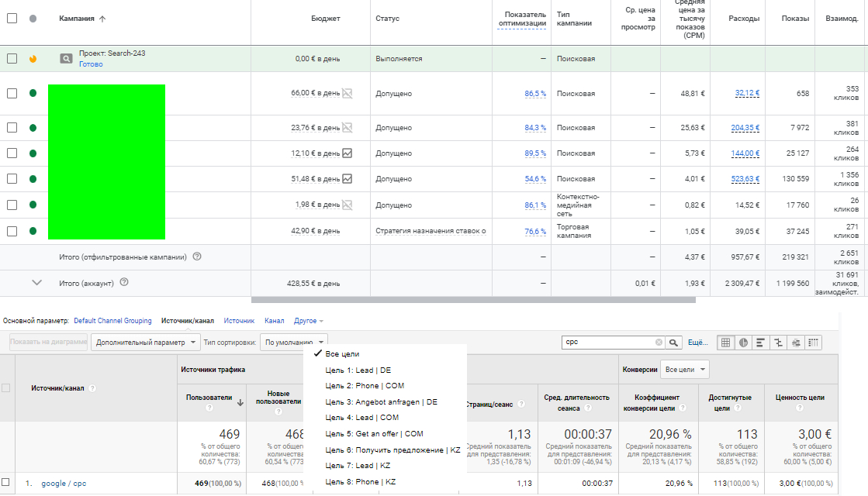Image resolution: width=868 pixels, height=496 pixels.
Task: Select Цель 1: Lead | DE goal
Action: pyautogui.click(x=358, y=370)
